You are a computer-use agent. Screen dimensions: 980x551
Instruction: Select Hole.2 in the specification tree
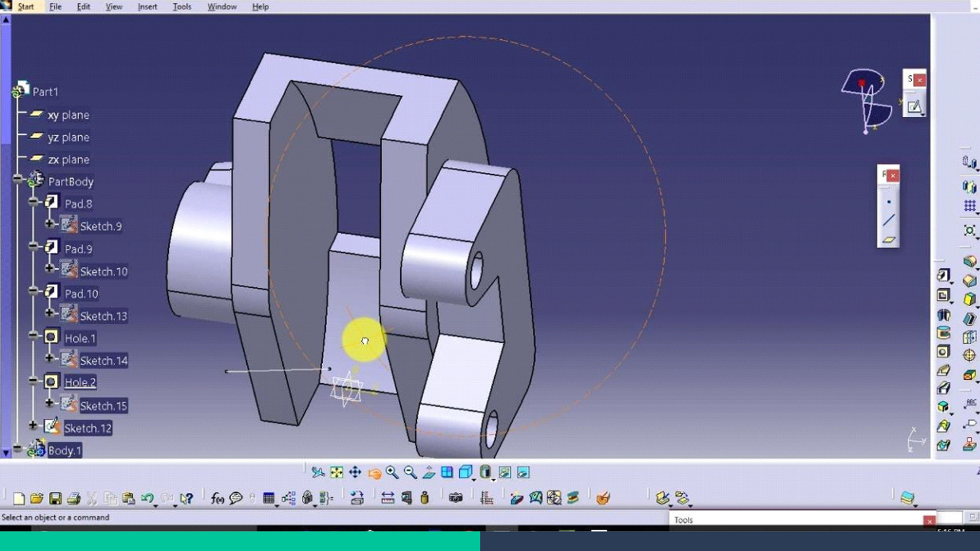[x=80, y=382]
